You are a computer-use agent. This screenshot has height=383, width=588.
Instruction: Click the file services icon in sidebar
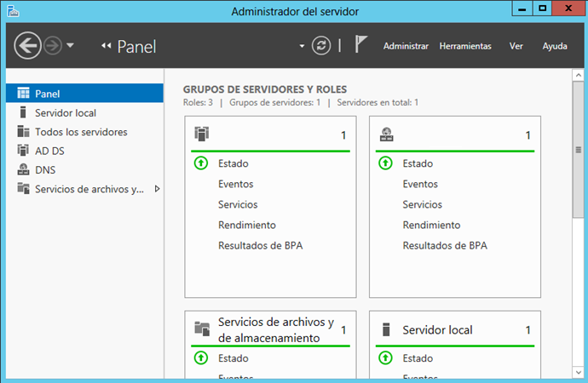(23, 188)
